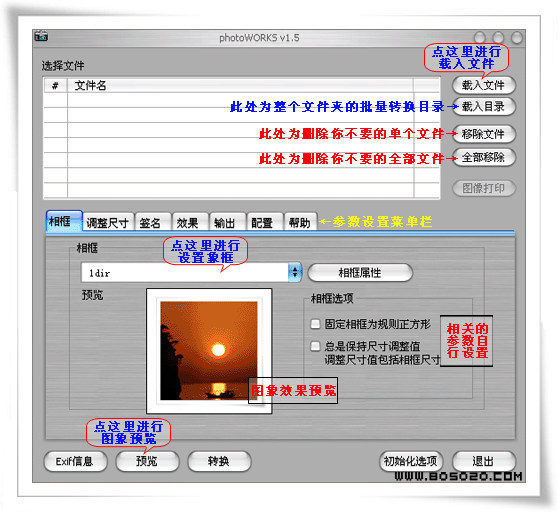Open the 调整尺寸 tab

click(x=108, y=223)
